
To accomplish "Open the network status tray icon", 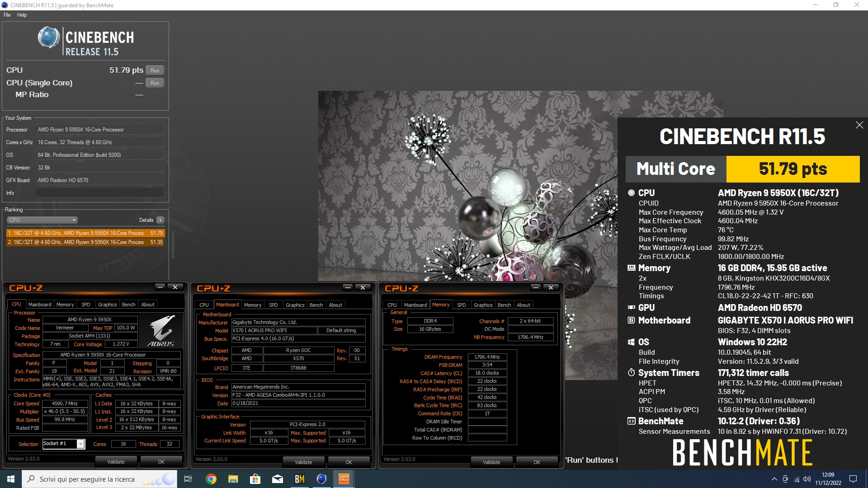I will click(796, 479).
